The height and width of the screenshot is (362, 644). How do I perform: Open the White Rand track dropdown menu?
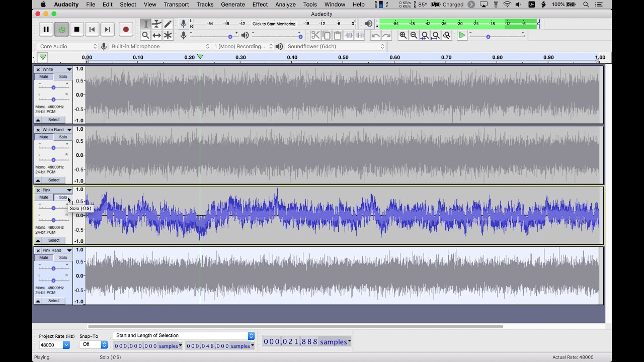pyautogui.click(x=57, y=130)
